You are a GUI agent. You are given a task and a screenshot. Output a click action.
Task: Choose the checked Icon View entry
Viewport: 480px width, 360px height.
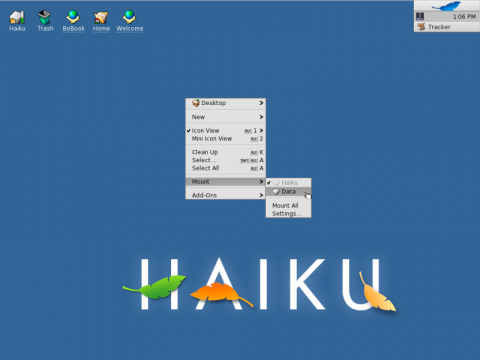pyautogui.click(x=226, y=130)
